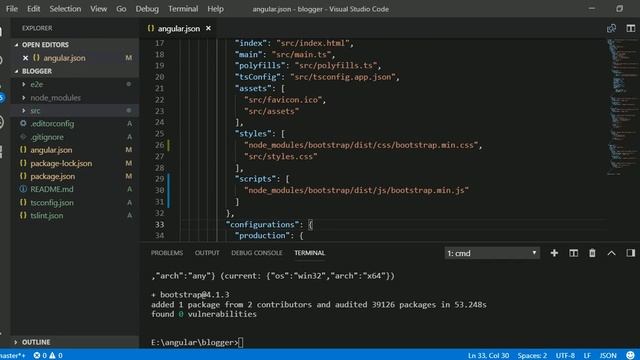The height and width of the screenshot is (360, 640).
Task: Open angular.json in the BLOGGER tree
Action: point(76,150)
